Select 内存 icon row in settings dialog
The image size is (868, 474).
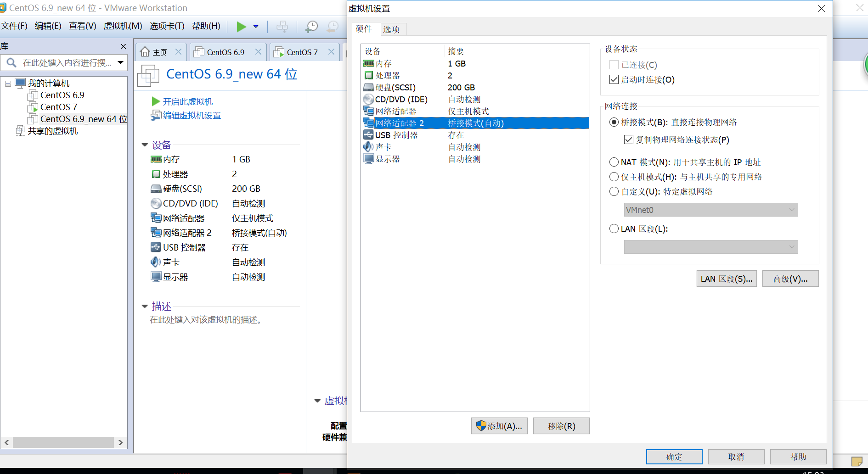[x=369, y=63]
